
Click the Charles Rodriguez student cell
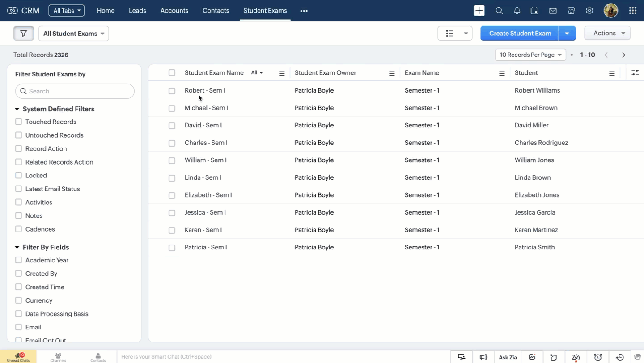541,143
